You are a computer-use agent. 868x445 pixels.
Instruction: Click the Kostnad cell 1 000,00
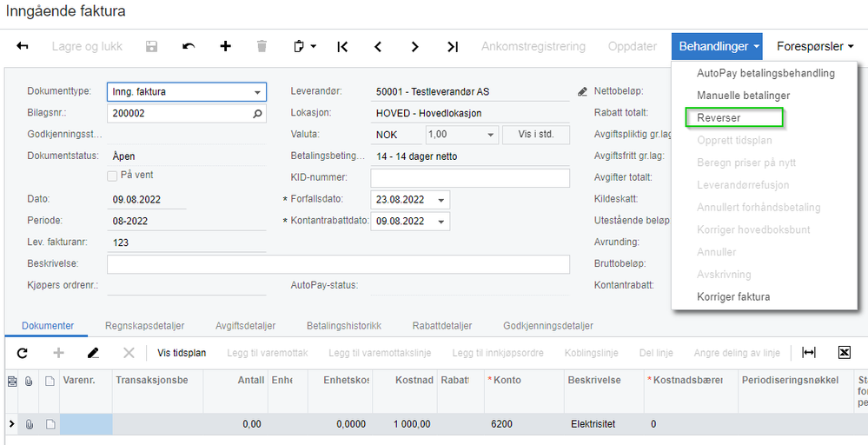coord(404,424)
